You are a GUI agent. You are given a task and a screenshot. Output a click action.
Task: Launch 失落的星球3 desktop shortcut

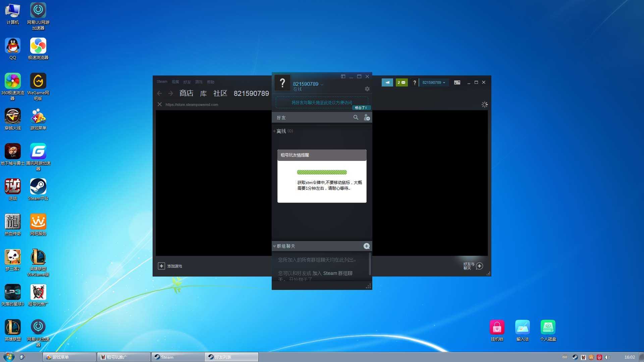click(13, 295)
